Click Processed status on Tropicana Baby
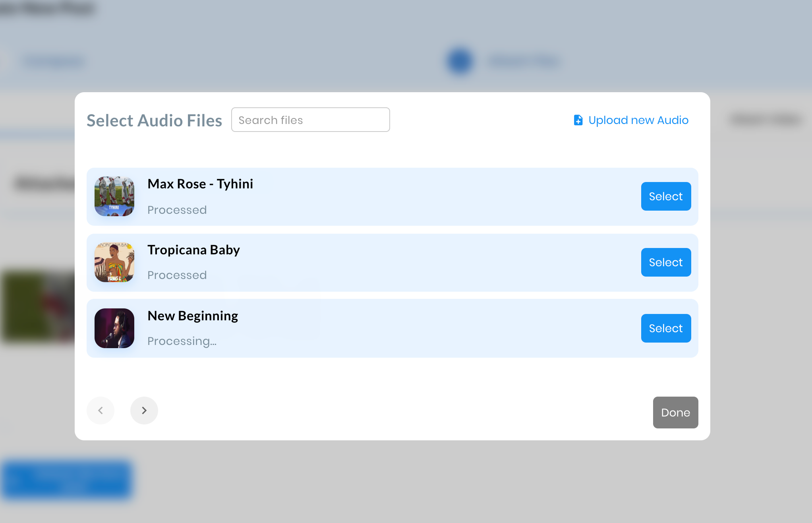Viewport: 812px width, 523px height. point(178,275)
